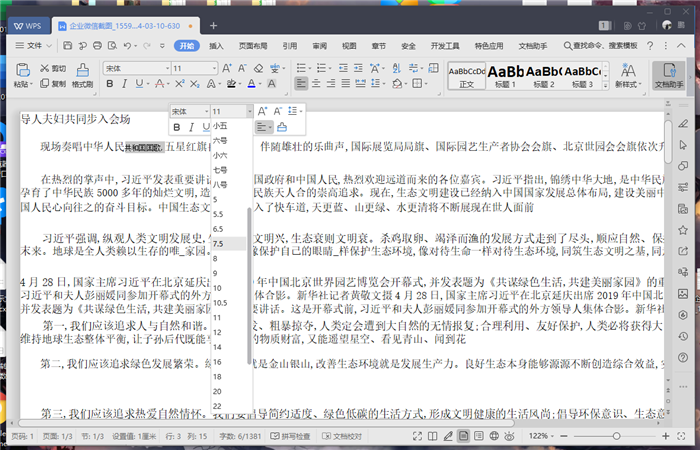Toggle Bold in the mini toolbar

pos(177,128)
